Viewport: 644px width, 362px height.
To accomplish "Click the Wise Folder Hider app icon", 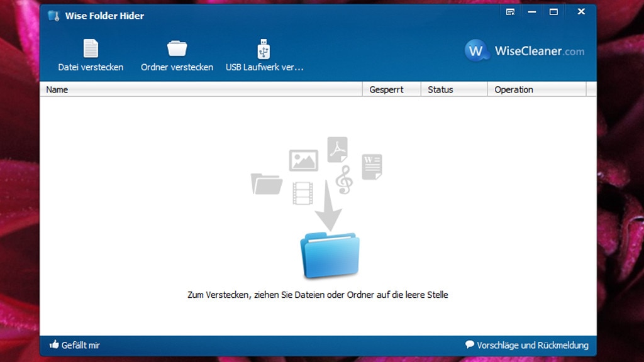I will click(54, 16).
